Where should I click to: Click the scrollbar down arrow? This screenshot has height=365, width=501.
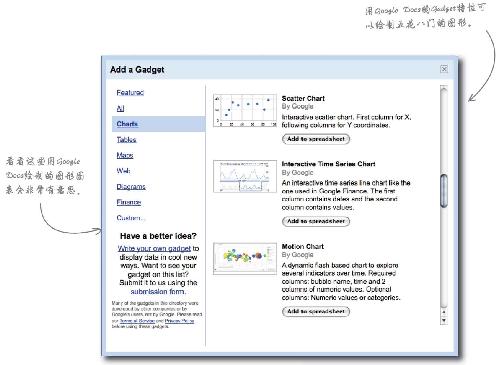pos(444,320)
